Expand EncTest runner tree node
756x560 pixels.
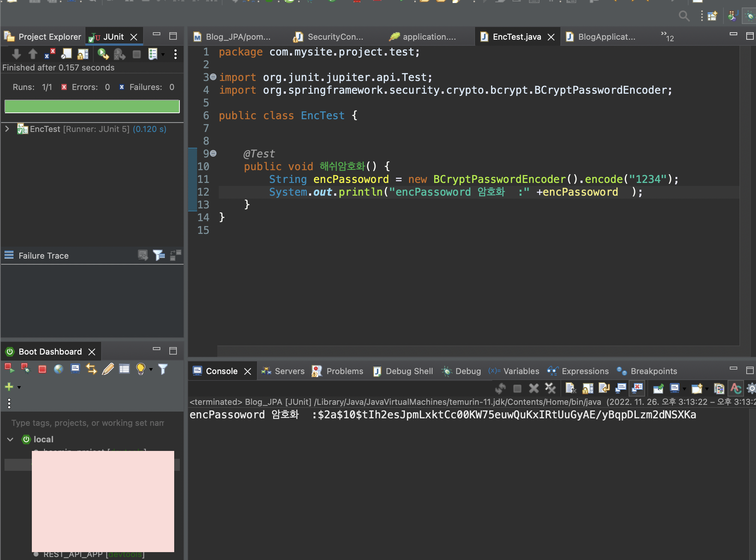coord(7,129)
